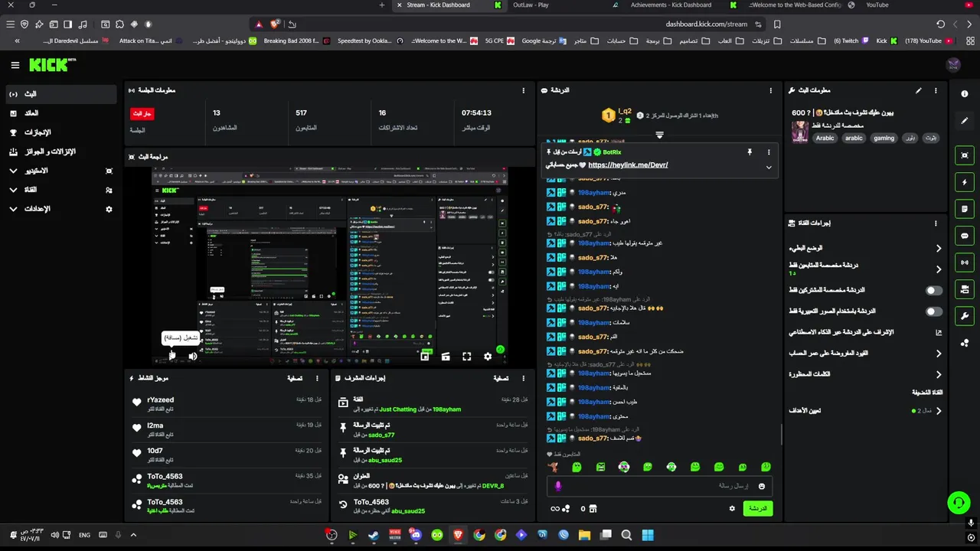Send chat with green الدردشة button
980x551 pixels.
coord(757,508)
